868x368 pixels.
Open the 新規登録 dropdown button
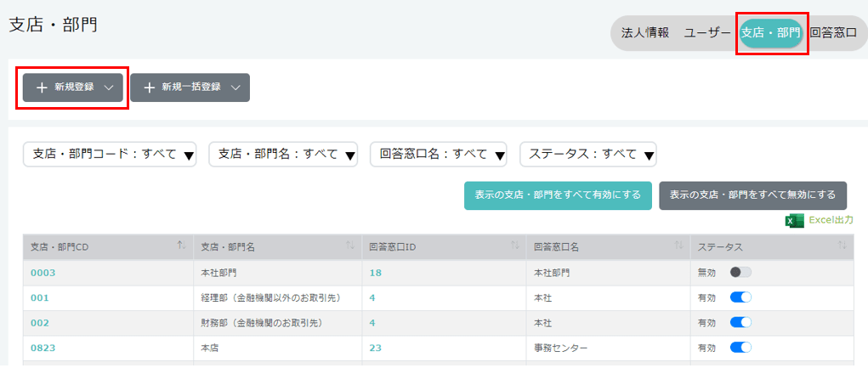click(72, 88)
